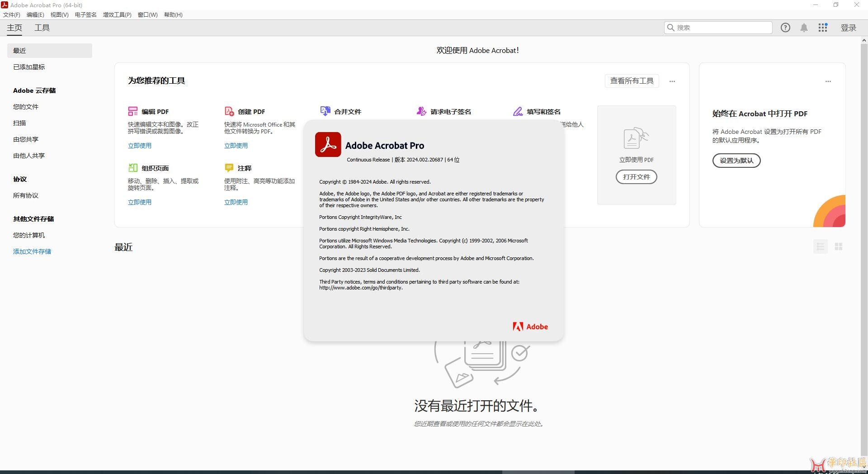Open the 文件(F) menu
868x474 pixels.
tap(12, 15)
